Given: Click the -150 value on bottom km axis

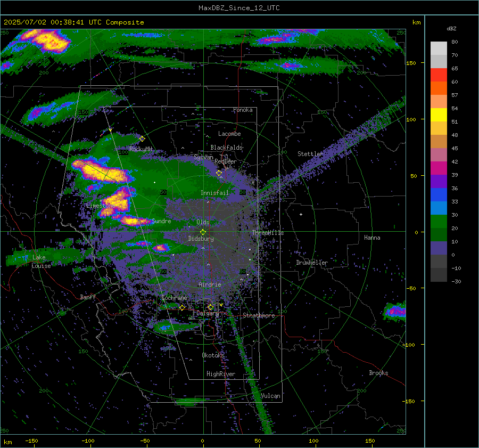Looking at the screenshot, I should click(x=31, y=441).
